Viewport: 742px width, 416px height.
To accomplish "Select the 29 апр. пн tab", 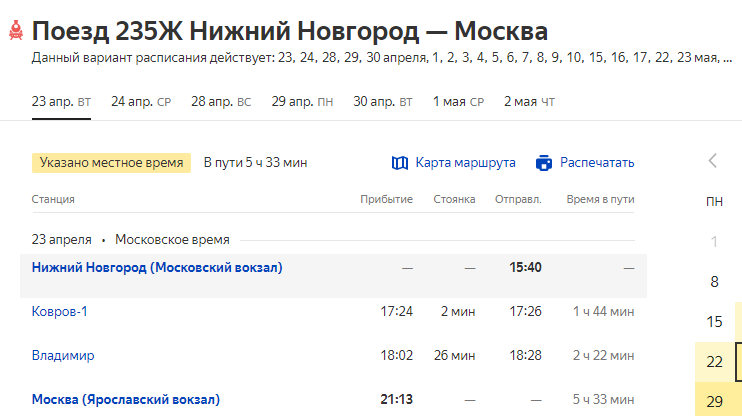I will [x=302, y=101].
